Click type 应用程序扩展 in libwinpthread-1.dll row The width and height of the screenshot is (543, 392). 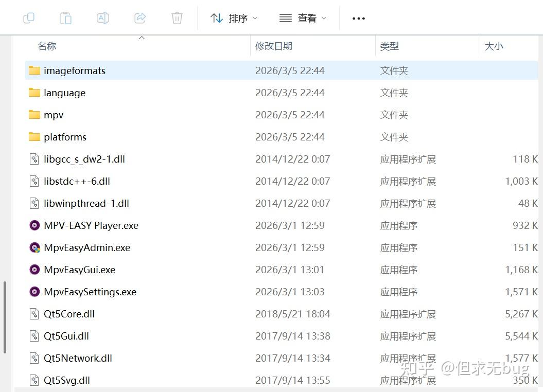click(408, 203)
